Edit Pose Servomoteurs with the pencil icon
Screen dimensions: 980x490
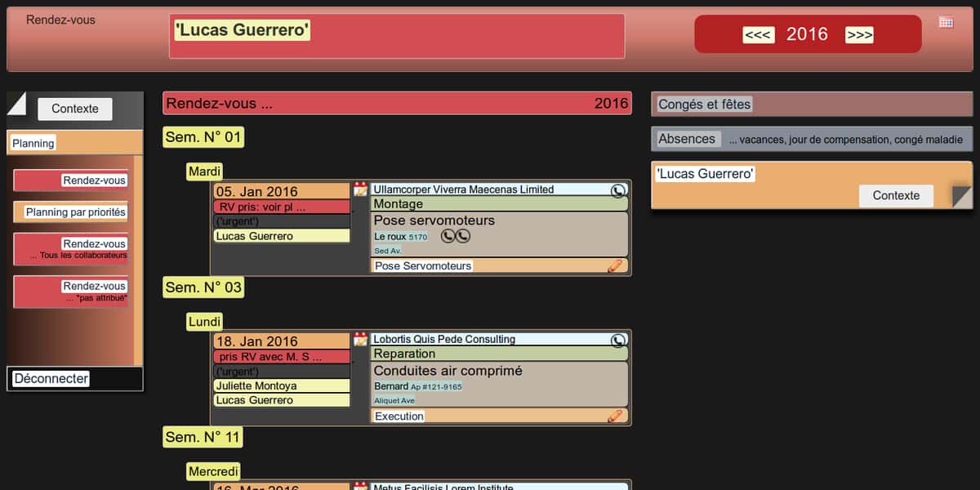coord(615,265)
